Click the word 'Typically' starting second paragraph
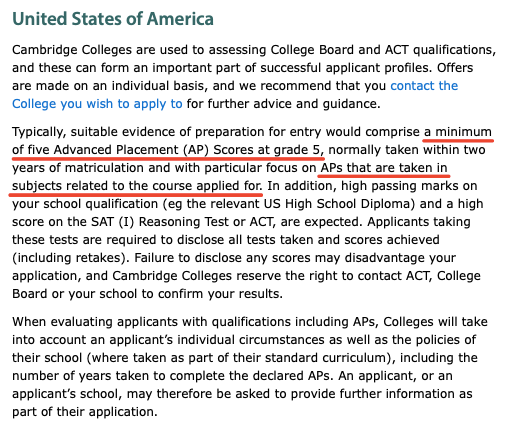 tap(37, 132)
